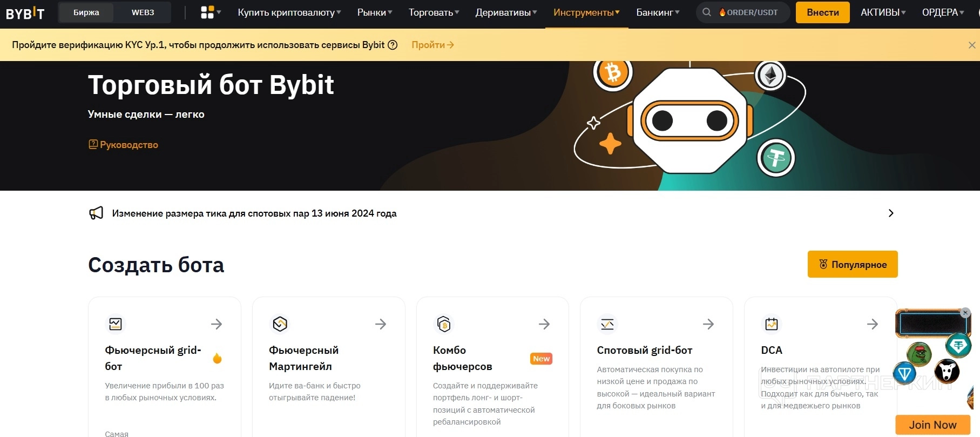Open the Руководство guide link
Viewport: 980px width, 437px height.
tap(124, 145)
